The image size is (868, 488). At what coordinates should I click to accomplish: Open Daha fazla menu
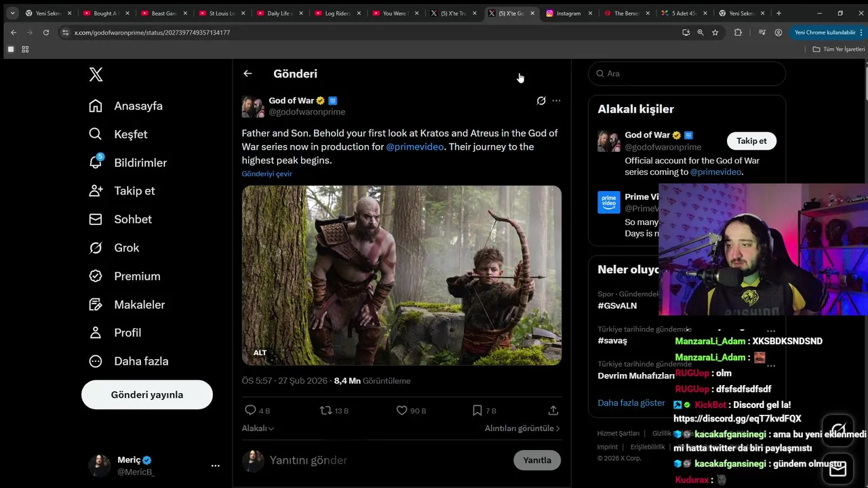pos(129,361)
